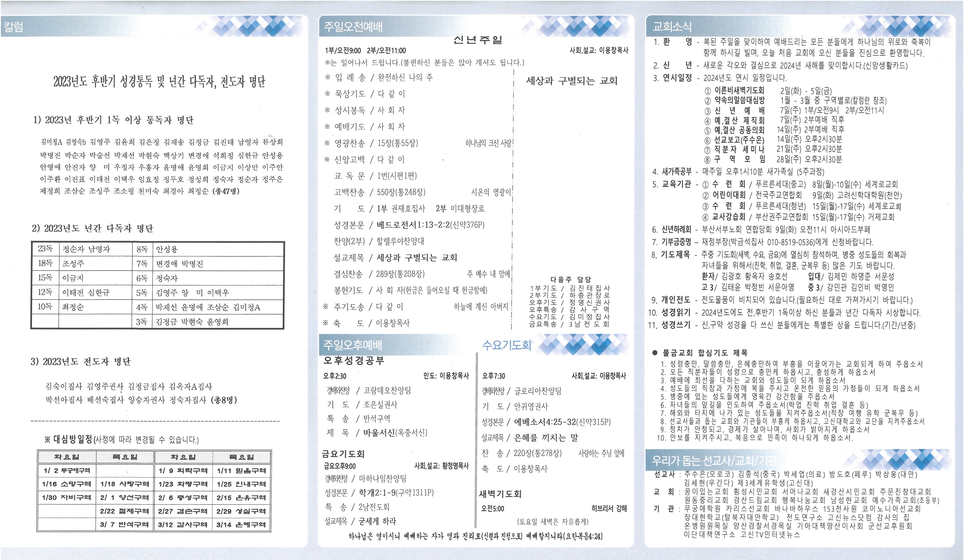966x560 pixels.
Task: Click news item 3. 연시일정
Action: [x=720, y=78]
